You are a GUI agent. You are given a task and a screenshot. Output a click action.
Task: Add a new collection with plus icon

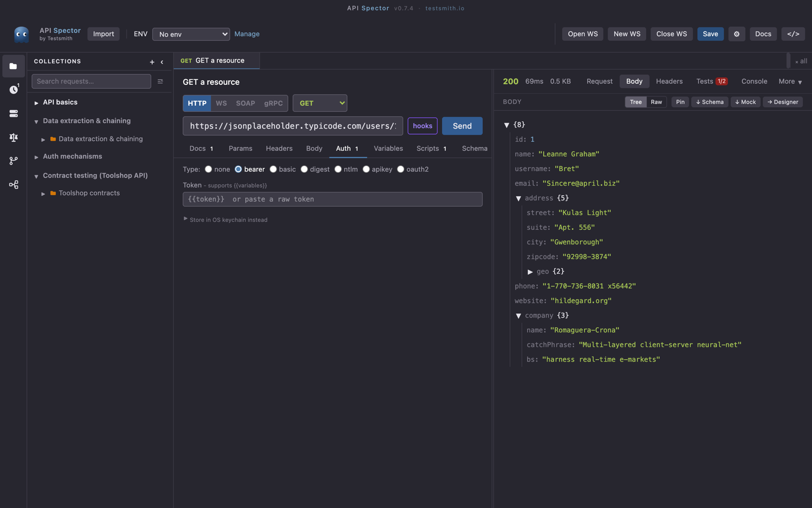pos(152,62)
